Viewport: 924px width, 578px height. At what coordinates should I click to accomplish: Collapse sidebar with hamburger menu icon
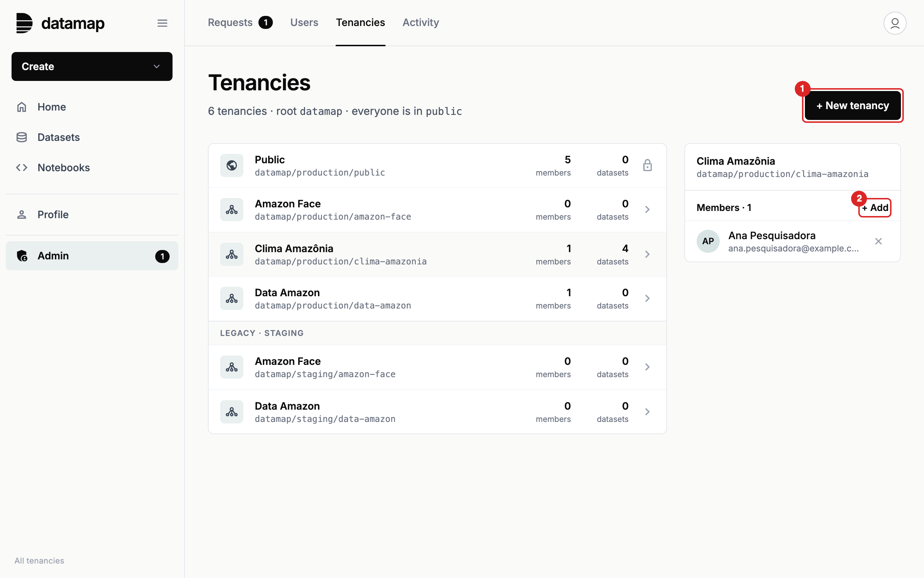[x=162, y=23]
